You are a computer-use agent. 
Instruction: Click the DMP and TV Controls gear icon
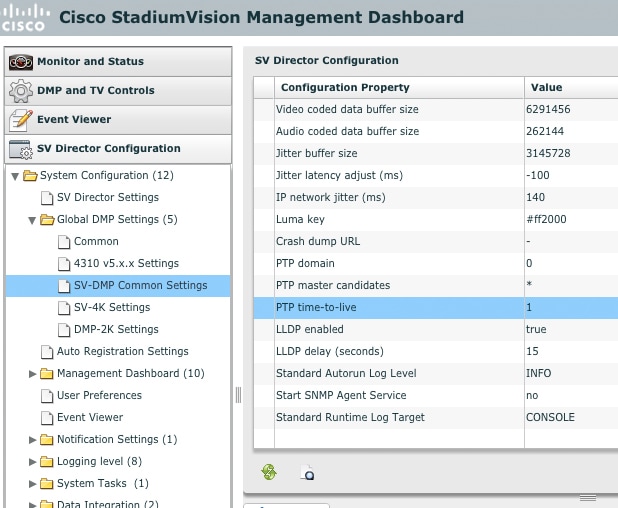(x=21, y=91)
